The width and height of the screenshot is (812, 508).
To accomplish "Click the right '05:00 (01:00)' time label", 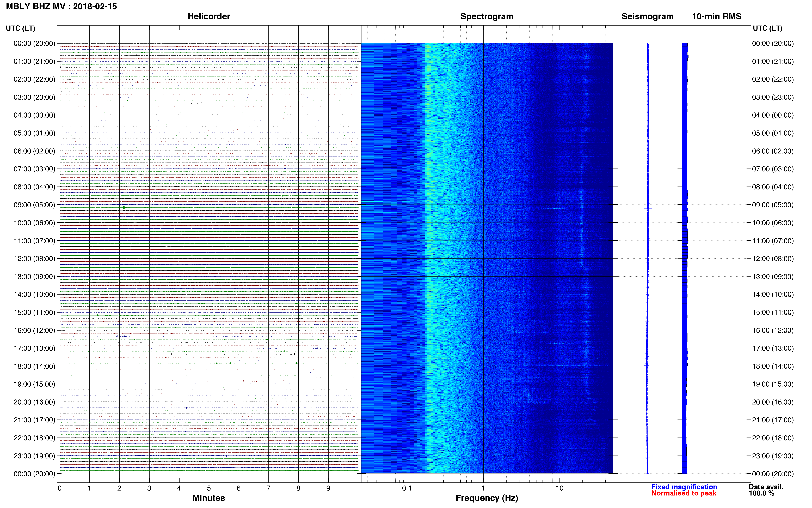I will point(773,133).
